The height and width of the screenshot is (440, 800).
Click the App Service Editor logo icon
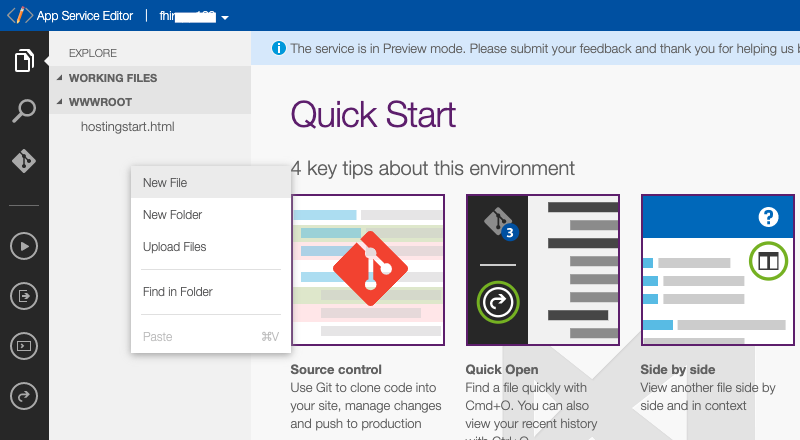point(19,15)
